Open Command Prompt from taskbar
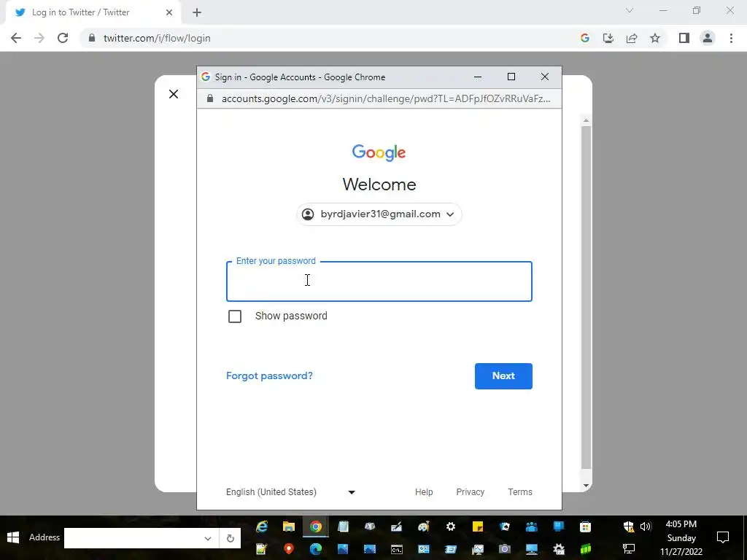The image size is (747, 560). pos(396,549)
